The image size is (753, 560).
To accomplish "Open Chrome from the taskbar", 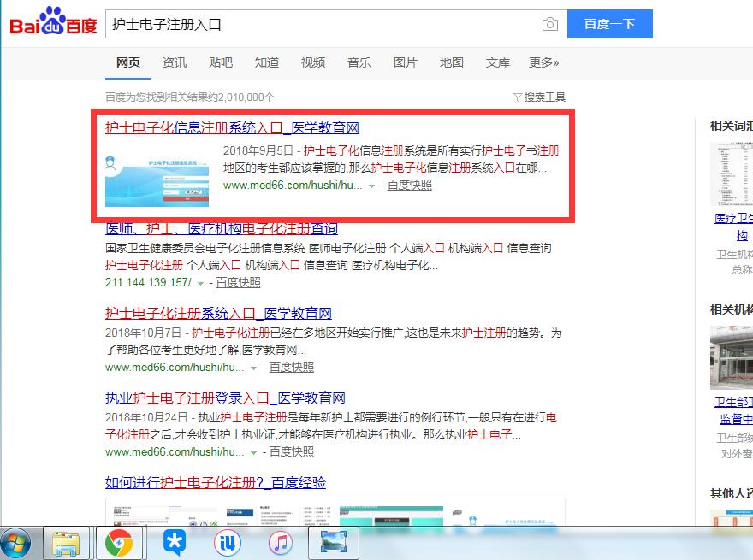I will point(121,542).
